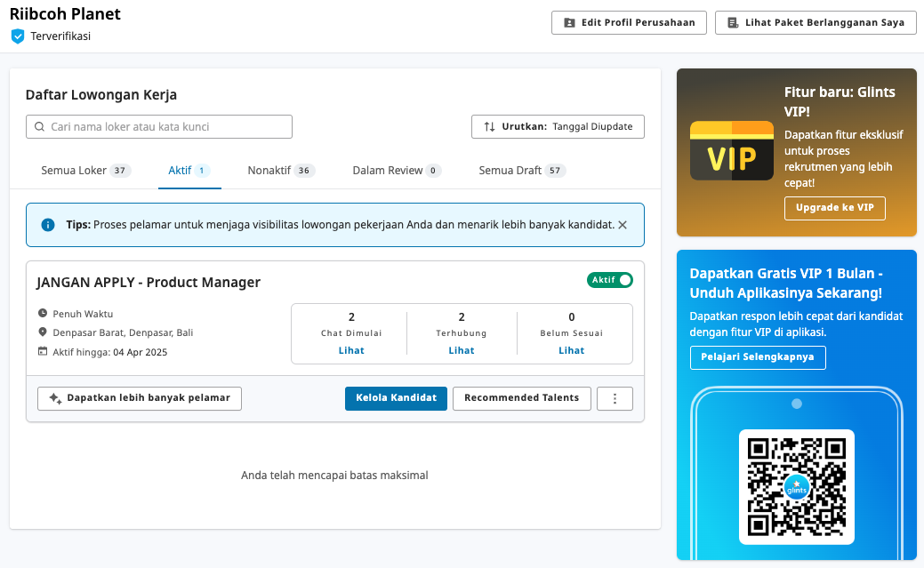Toggle the Aktif switch off for job
The width and height of the screenshot is (924, 568).
(x=610, y=280)
